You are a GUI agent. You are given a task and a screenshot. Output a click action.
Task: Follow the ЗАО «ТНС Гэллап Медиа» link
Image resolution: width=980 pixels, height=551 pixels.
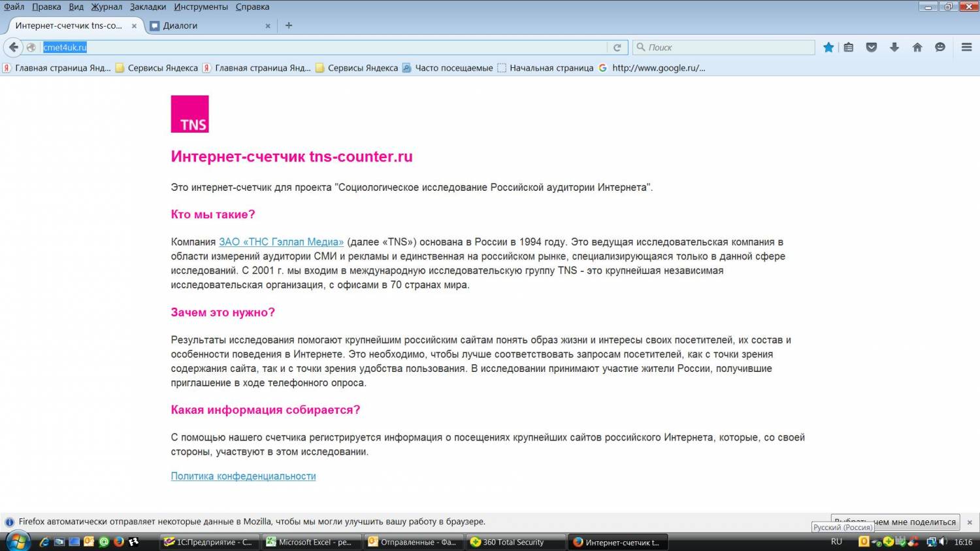tap(281, 242)
